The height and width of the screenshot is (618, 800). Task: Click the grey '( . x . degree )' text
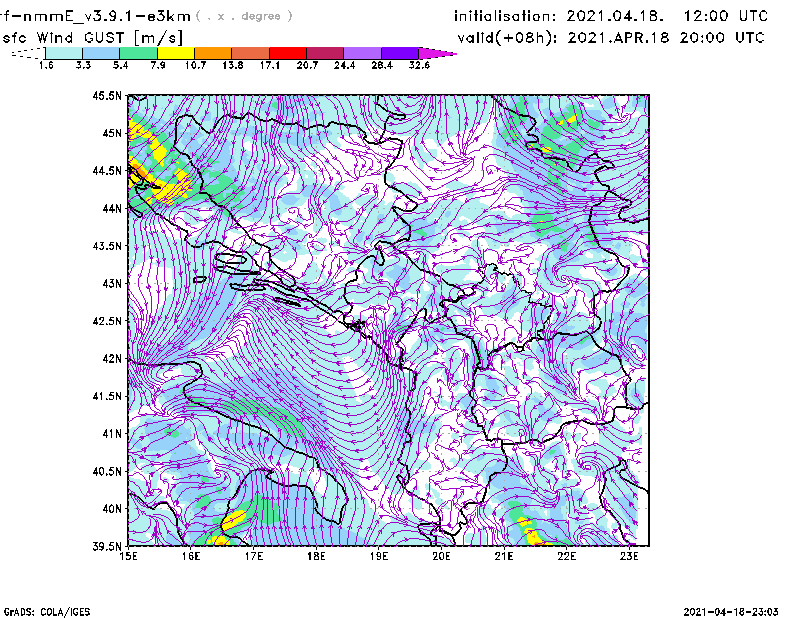(x=244, y=16)
